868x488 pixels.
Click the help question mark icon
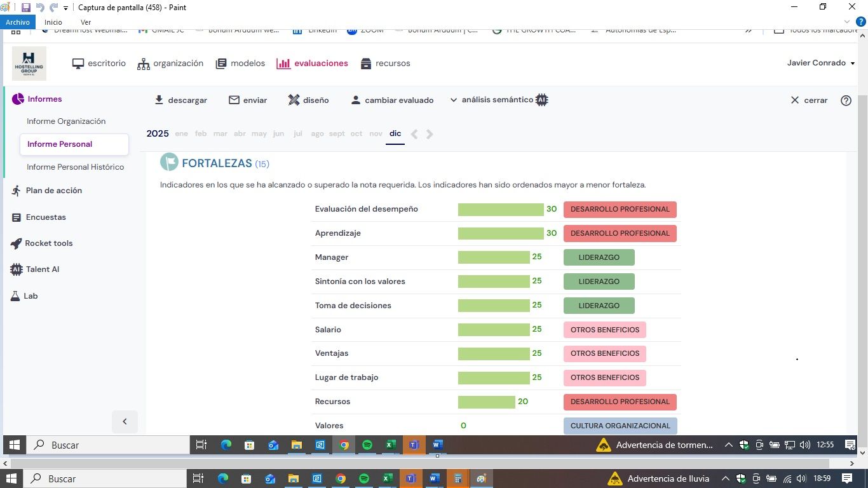pos(846,100)
